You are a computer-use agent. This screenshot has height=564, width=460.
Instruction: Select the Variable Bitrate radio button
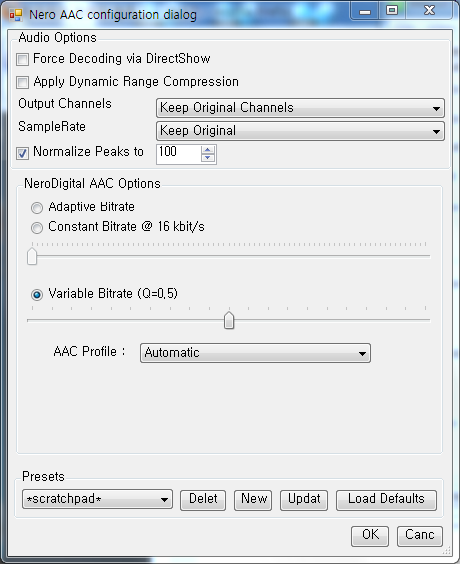click(37, 295)
